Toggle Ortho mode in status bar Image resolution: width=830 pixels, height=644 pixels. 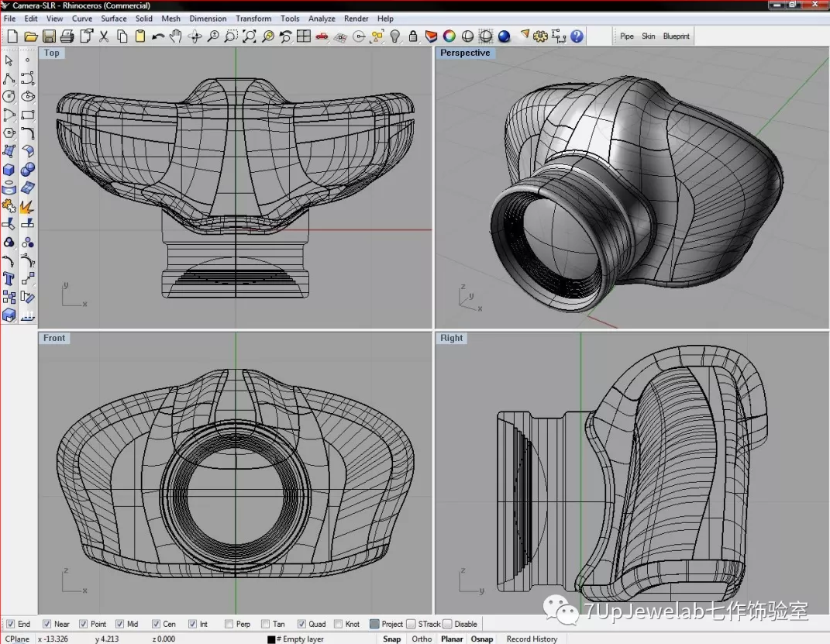pos(422,639)
